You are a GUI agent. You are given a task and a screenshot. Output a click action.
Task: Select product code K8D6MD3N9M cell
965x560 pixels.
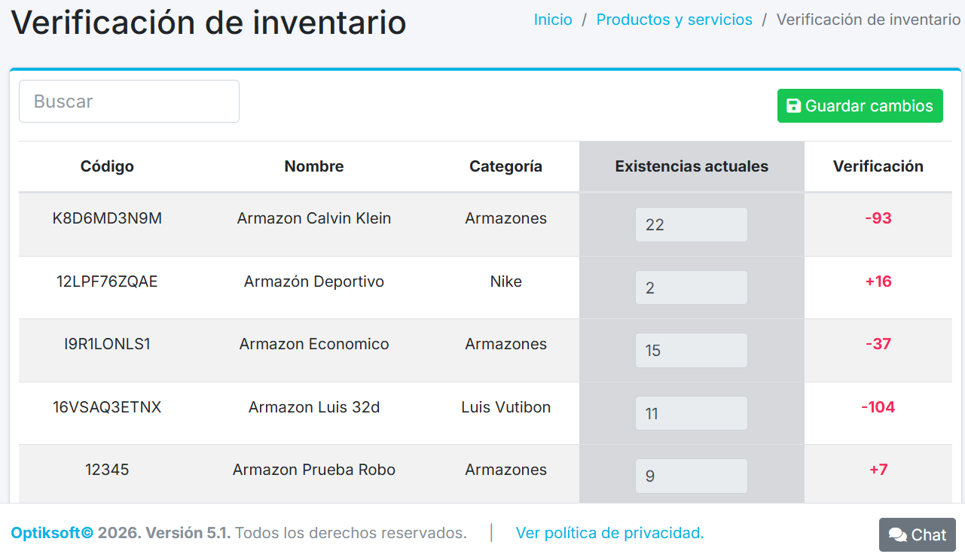point(107,218)
